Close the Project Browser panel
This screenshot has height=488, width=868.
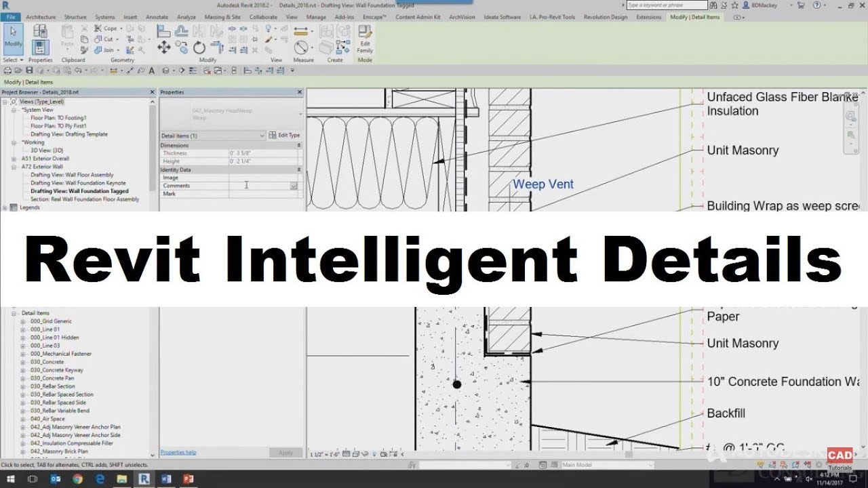153,92
